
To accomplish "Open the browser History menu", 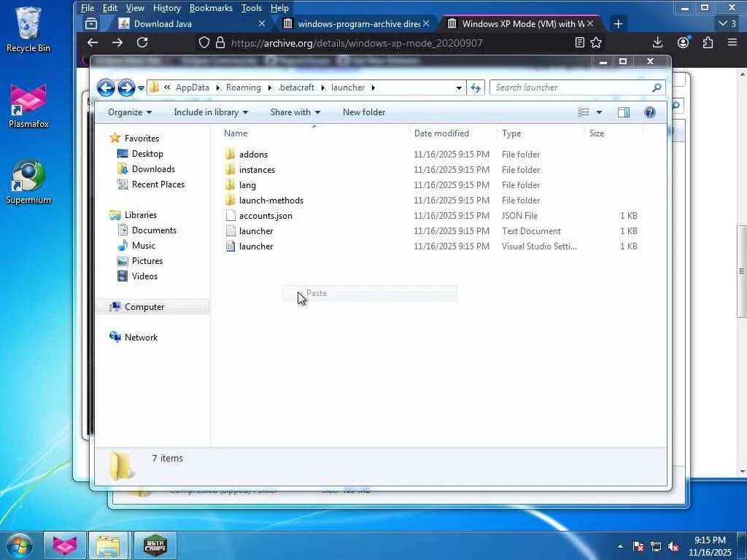I will pos(167,8).
